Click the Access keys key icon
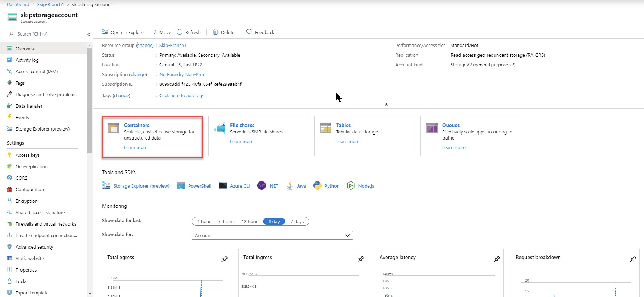Viewport: 644px width, 297px height. click(9, 155)
